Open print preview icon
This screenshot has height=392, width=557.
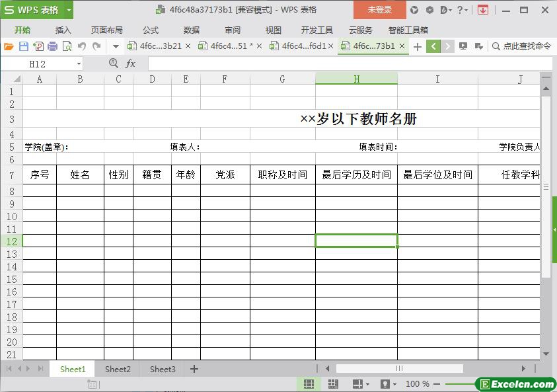[67, 46]
